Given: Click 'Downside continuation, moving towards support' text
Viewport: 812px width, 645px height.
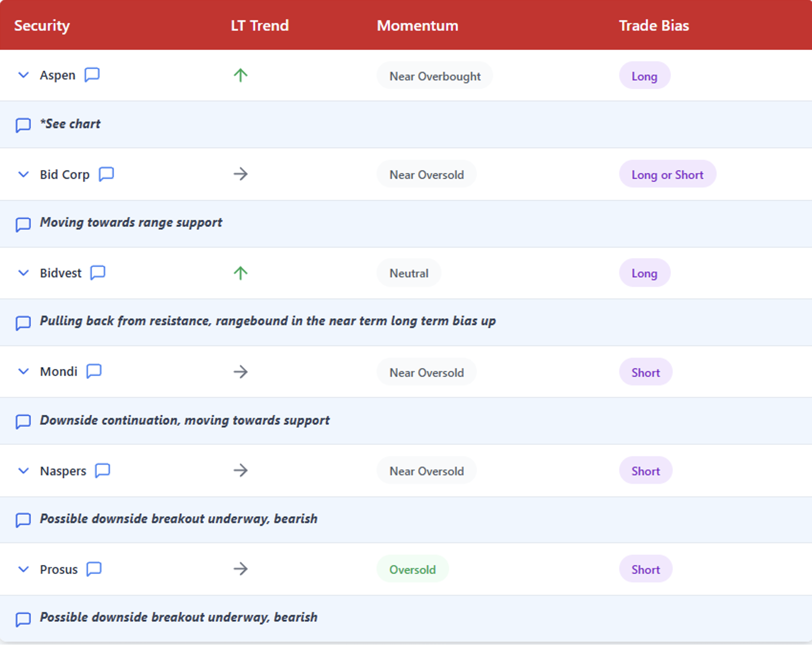Looking at the screenshot, I should [185, 420].
